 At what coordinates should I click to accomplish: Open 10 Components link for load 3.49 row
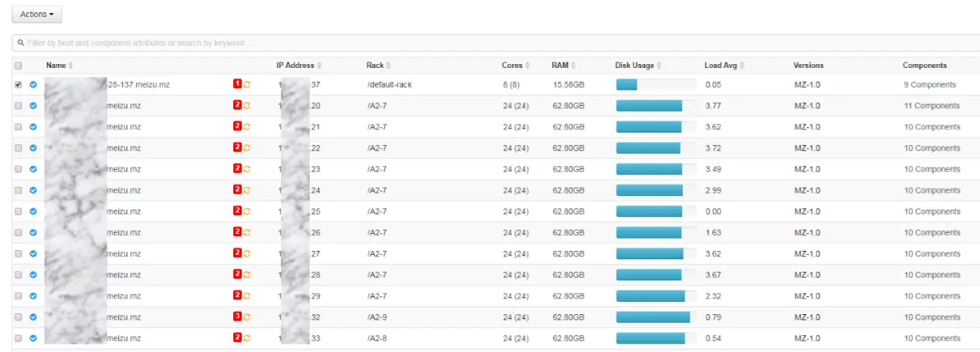(x=932, y=169)
